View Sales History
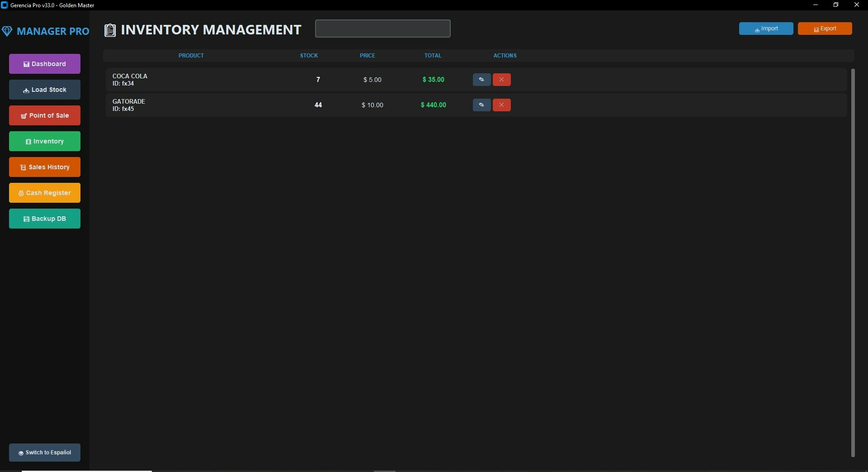868x472 pixels. click(45, 167)
